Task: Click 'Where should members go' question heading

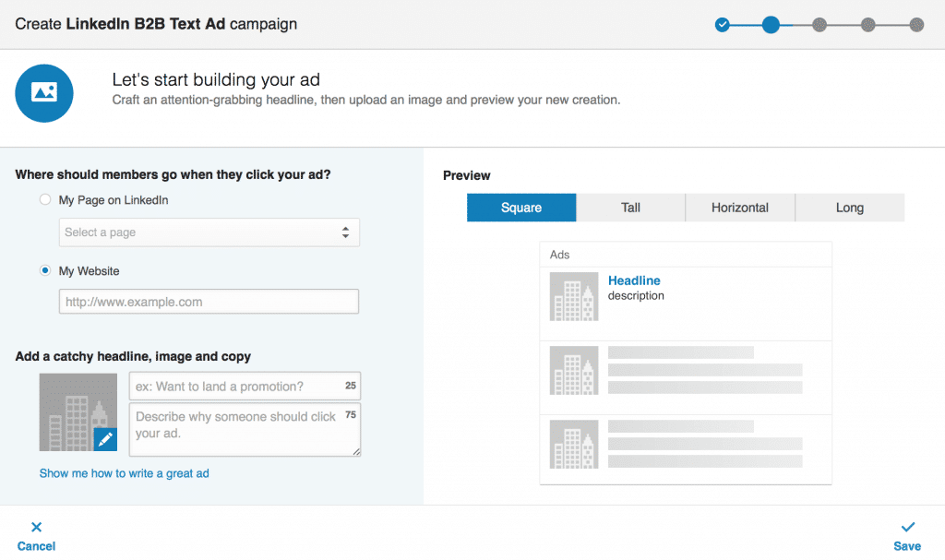Action: 173,174
